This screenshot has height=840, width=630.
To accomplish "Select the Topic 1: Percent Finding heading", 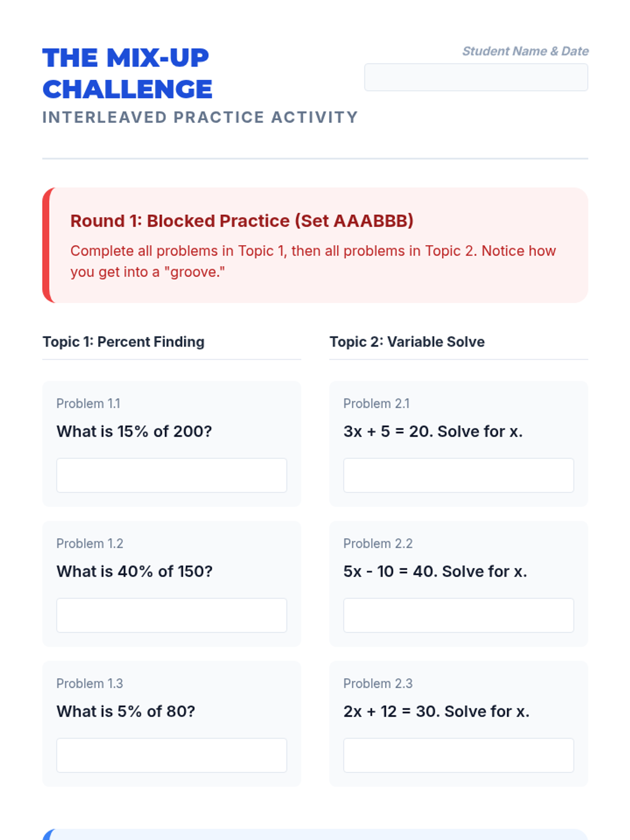I will tap(123, 342).
